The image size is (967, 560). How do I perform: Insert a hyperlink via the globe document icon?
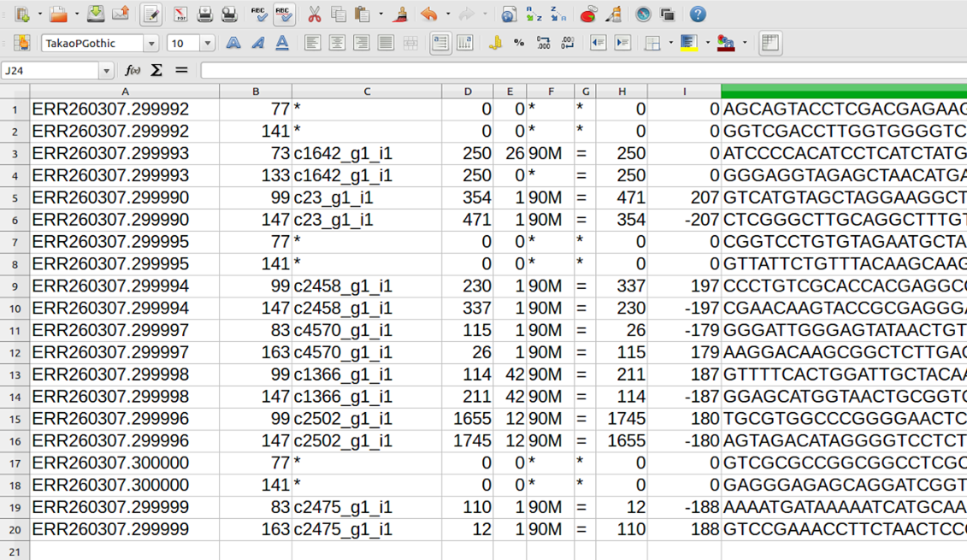pyautogui.click(x=509, y=15)
